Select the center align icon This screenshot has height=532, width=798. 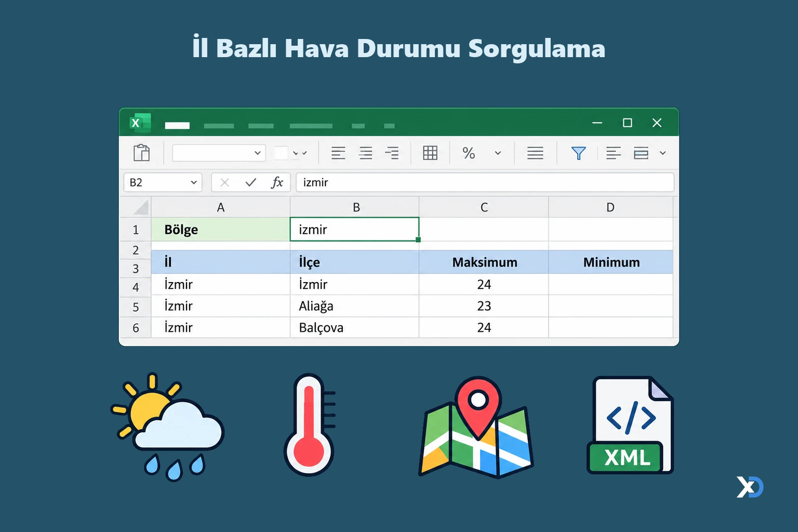coord(365,153)
